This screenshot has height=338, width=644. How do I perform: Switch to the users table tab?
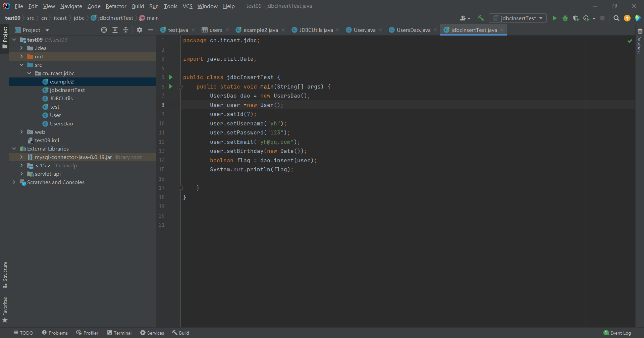216,30
